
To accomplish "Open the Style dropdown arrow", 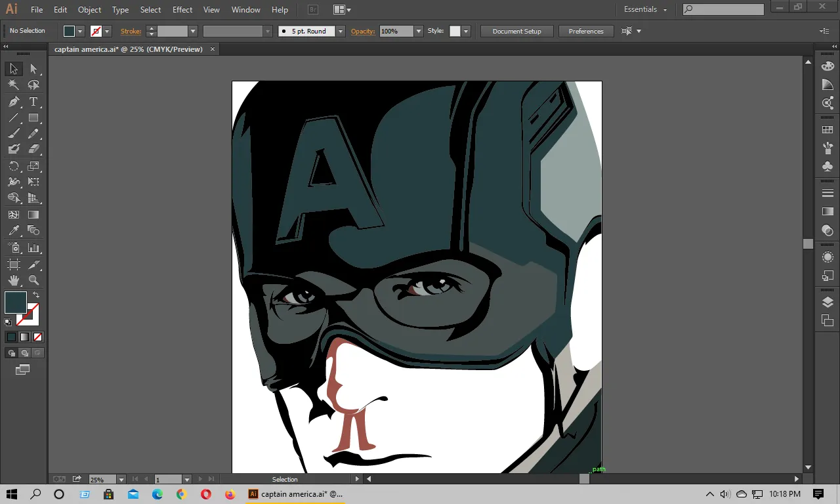I will pyautogui.click(x=466, y=31).
